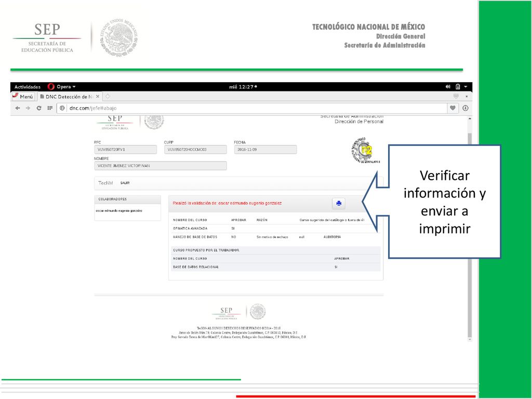Reload the page with the refresh icon

[39, 108]
